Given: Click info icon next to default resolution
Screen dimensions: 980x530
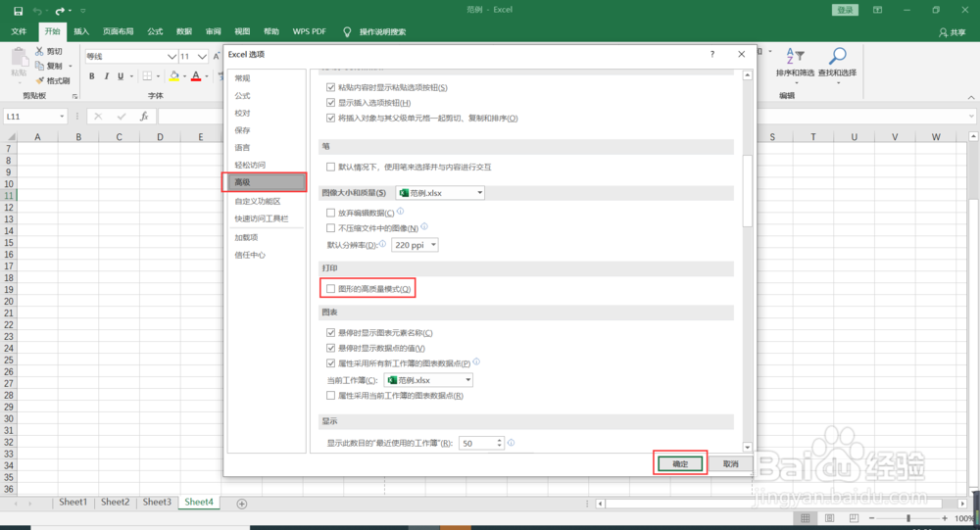Looking at the screenshot, I should point(382,244).
